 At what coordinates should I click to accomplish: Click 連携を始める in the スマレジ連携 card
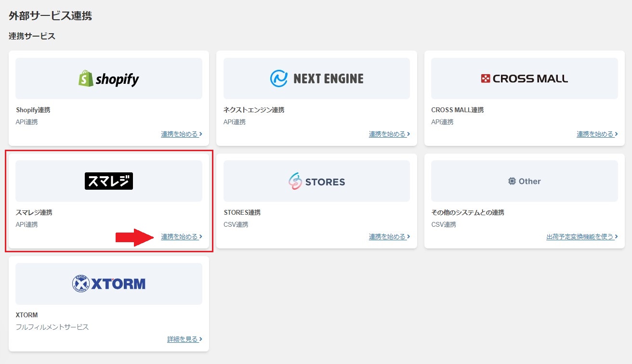[x=182, y=237]
